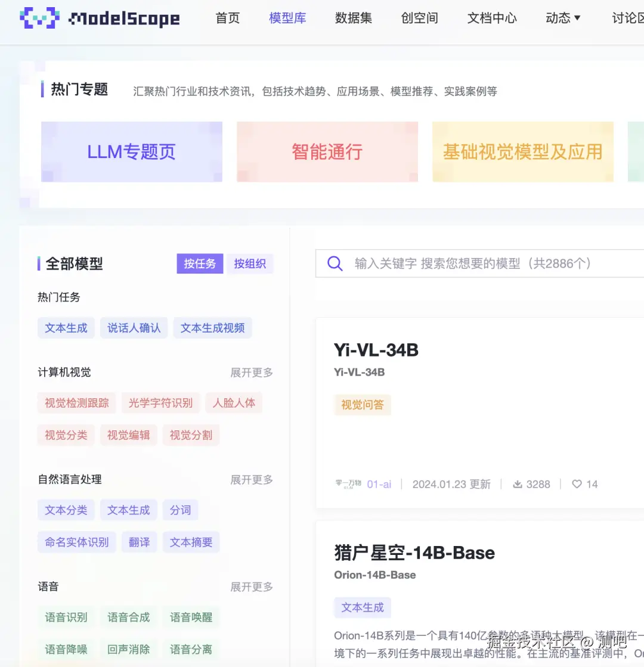This screenshot has width=644, height=667.
Task: Pick the 语音合成 tag
Action: (x=129, y=618)
